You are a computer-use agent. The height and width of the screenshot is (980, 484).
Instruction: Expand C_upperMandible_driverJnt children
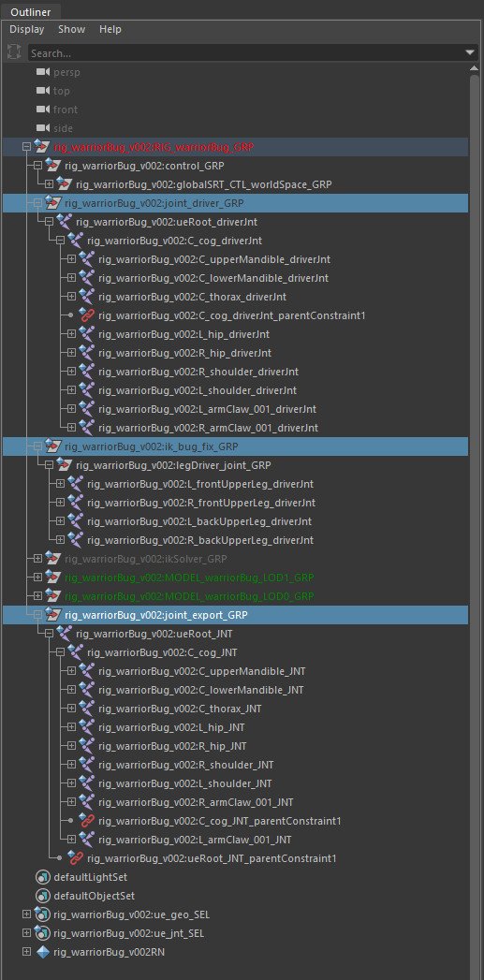[71, 259]
